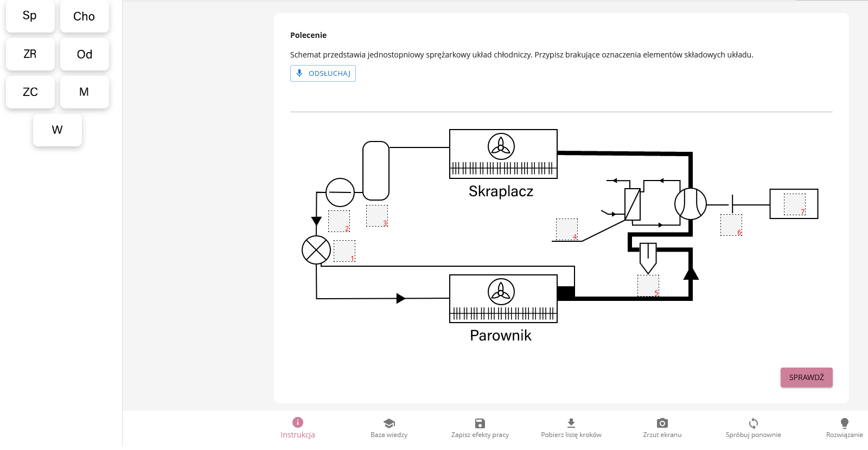The width and height of the screenshot is (868, 450).
Task: Click empty slot 7 inside the right box
Action: point(794,204)
